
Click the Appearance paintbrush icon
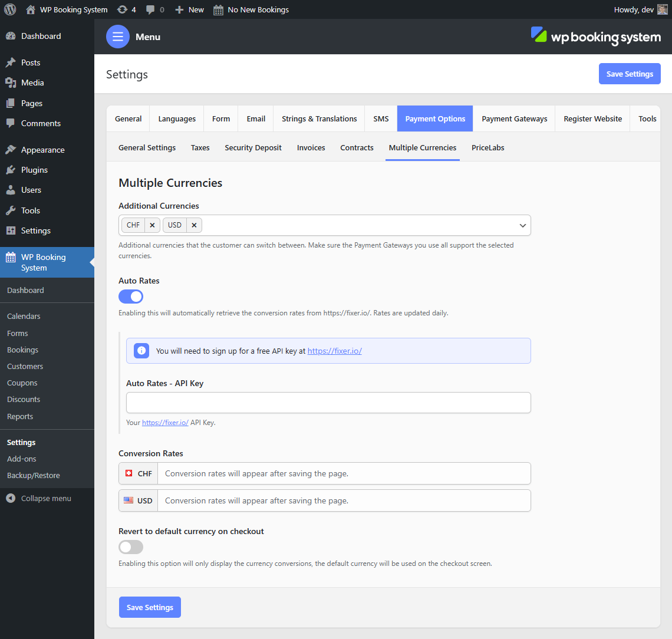pos(11,150)
